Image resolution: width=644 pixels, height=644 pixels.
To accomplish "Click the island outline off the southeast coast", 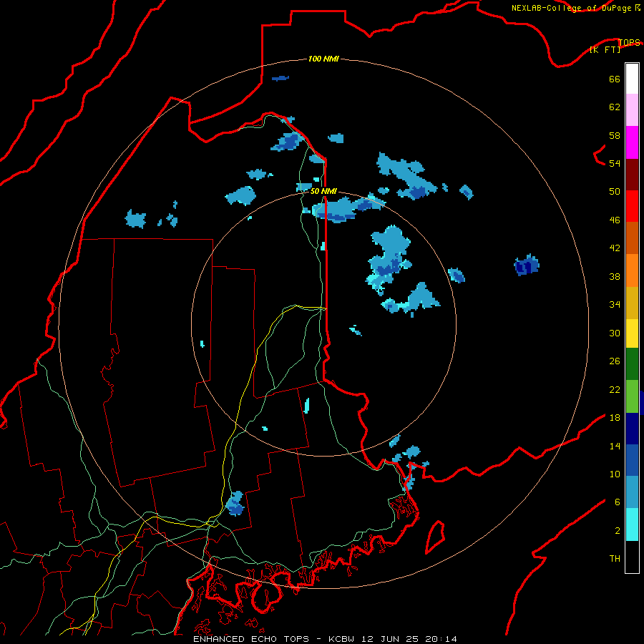I will 435,537.
